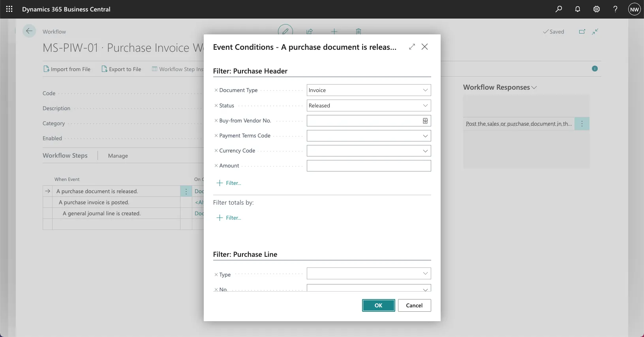Click the new plus icon on workflow page
The height and width of the screenshot is (337, 644).
point(334,31)
